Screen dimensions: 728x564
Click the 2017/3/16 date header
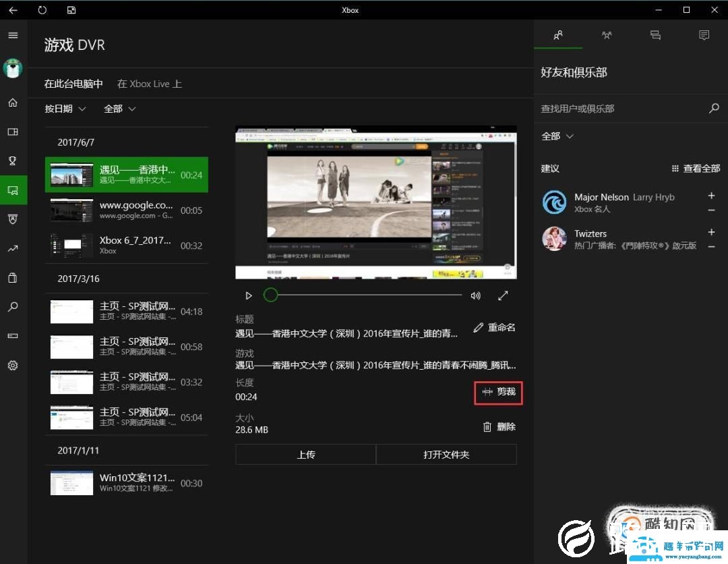click(x=78, y=279)
